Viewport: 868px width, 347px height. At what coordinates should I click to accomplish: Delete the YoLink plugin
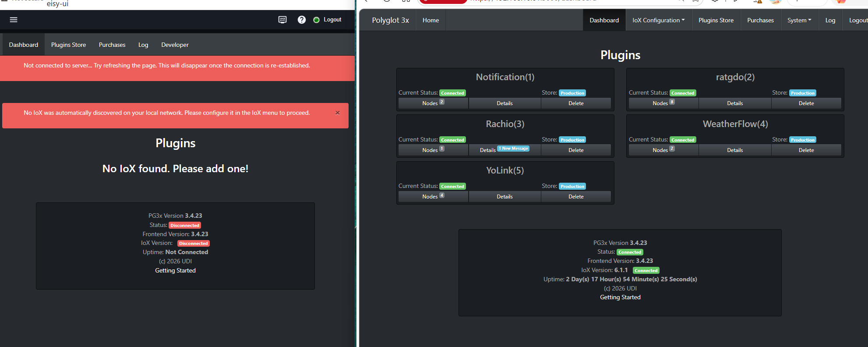coord(576,196)
